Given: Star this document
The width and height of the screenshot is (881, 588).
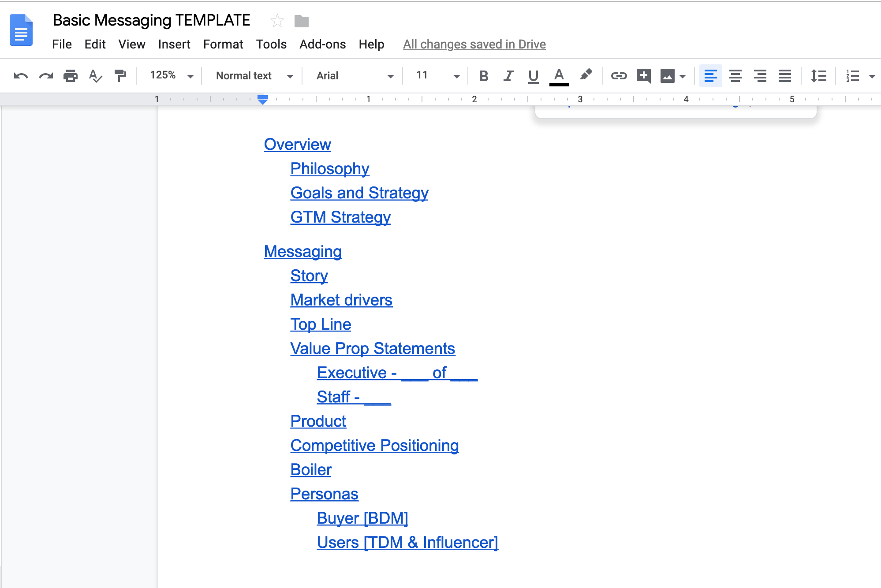Looking at the screenshot, I should click(277, 21).
